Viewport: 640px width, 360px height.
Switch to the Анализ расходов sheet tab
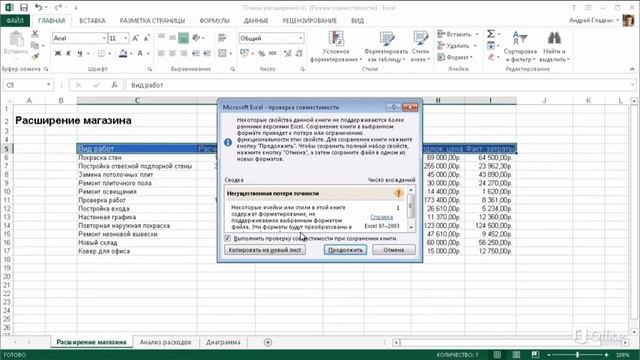165,342
